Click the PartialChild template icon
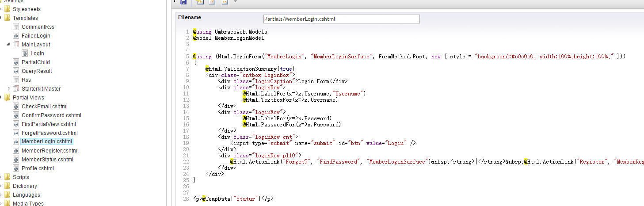644x206 pixels. (16, 62)
